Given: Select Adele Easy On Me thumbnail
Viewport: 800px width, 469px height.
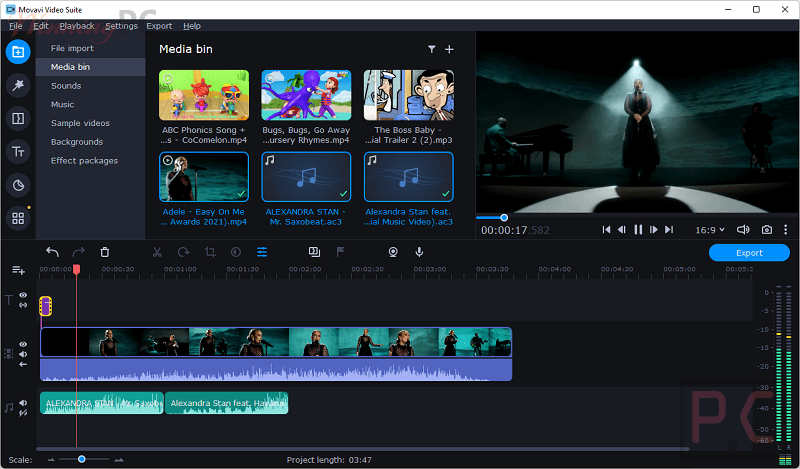Looking at the screenshot, I should tap(204, 177).
